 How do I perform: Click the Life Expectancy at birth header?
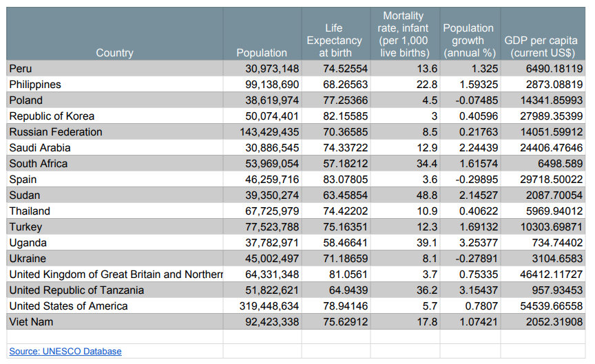coord(334,41)
